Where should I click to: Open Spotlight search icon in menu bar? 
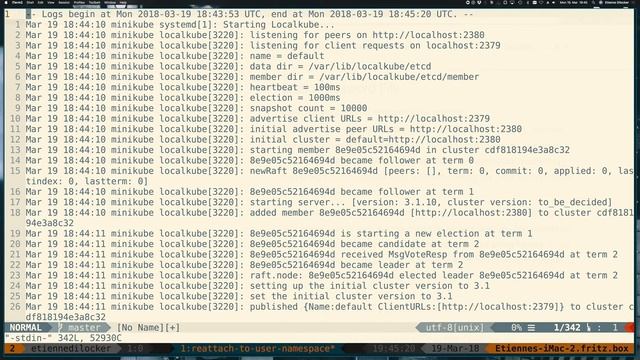pyautogui.click(x=593, y=2)
